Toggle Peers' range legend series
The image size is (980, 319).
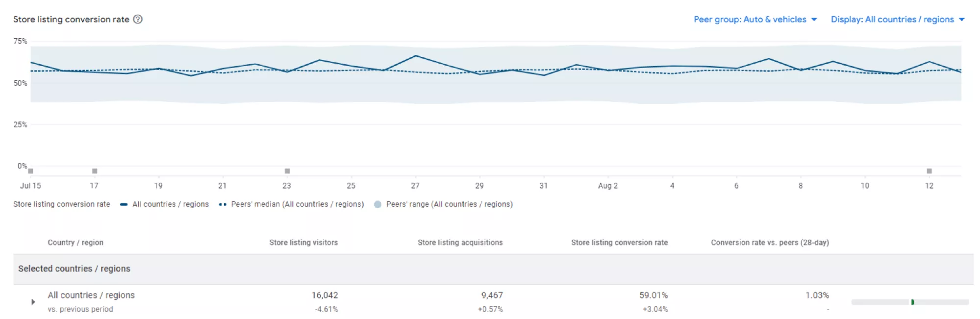pyautogui.click(x=444, y=204)
